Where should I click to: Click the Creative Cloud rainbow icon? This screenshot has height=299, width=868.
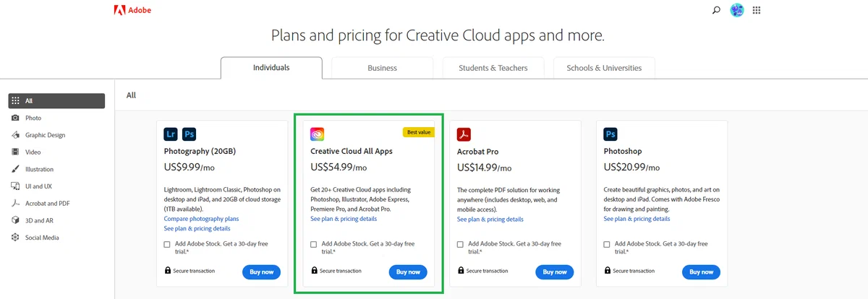pos(318,134)
